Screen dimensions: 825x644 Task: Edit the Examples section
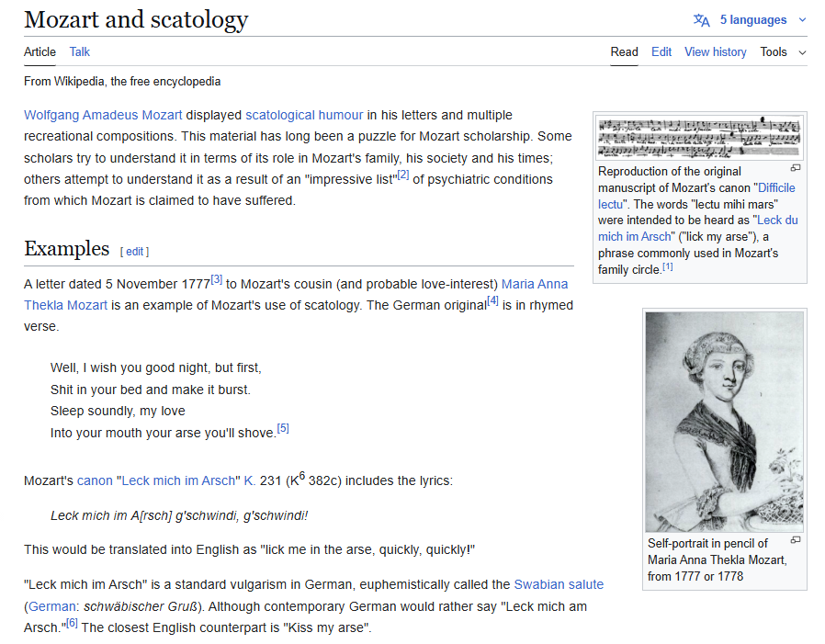[x=134, y=252]
